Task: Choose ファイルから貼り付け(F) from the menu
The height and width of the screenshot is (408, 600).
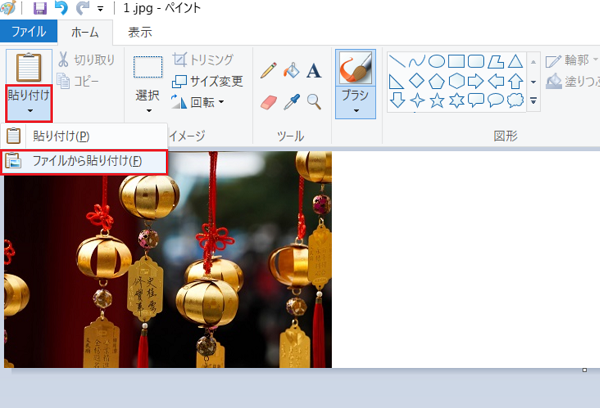Action: pyautogui.click(x=84, y=161)
